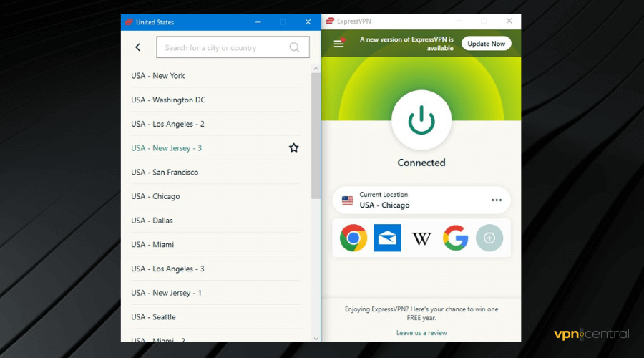Viewport: 644px width, 358px height.
Task: Click the scrollbar down arrow
Action: tap(316, 337)
